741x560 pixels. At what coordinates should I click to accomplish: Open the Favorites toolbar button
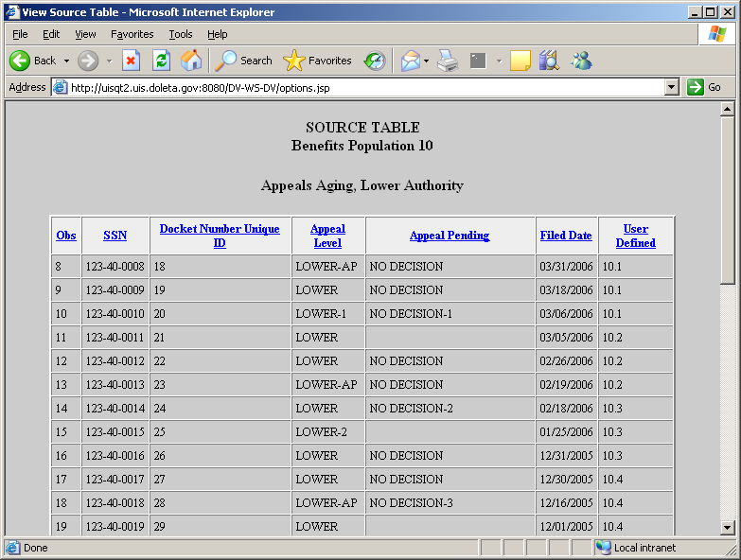[x=318, y=61]
